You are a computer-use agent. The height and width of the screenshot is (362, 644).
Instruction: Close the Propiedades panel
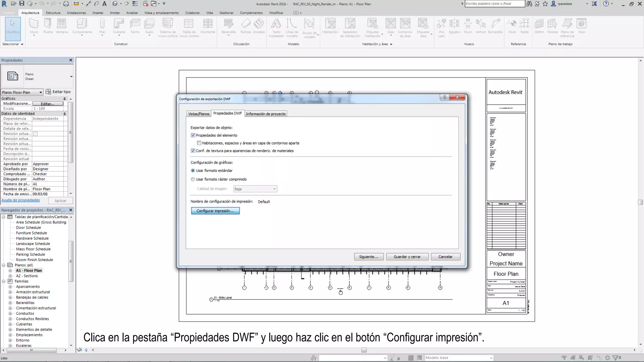click(x=71, y=60)
